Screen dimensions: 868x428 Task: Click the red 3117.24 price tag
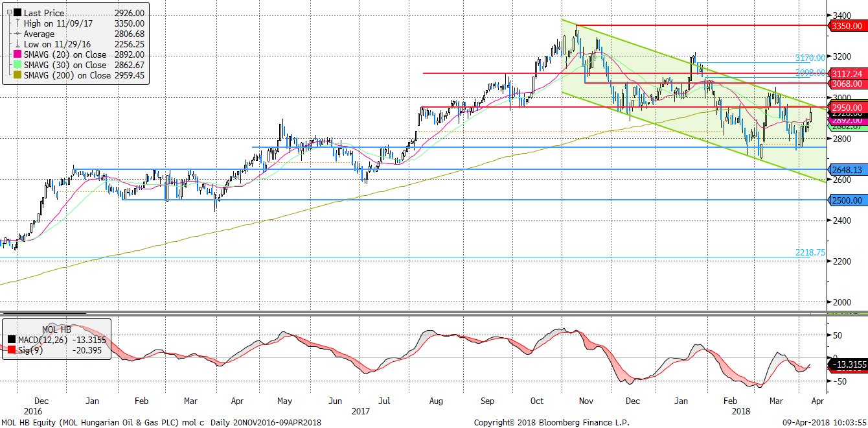848,74
